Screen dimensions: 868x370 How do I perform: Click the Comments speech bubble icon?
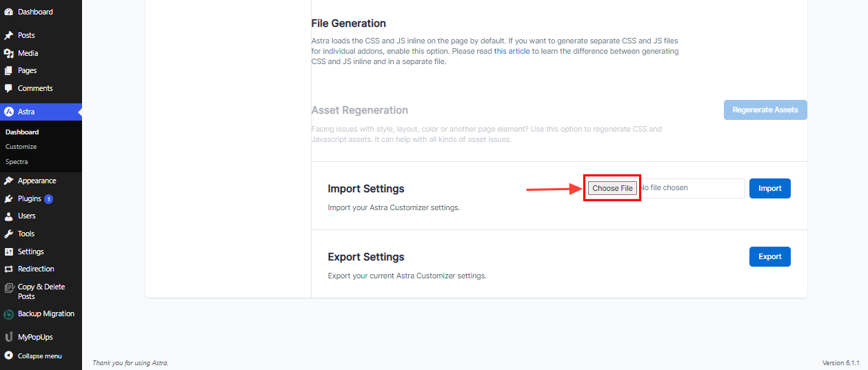[x=8, y=88]
